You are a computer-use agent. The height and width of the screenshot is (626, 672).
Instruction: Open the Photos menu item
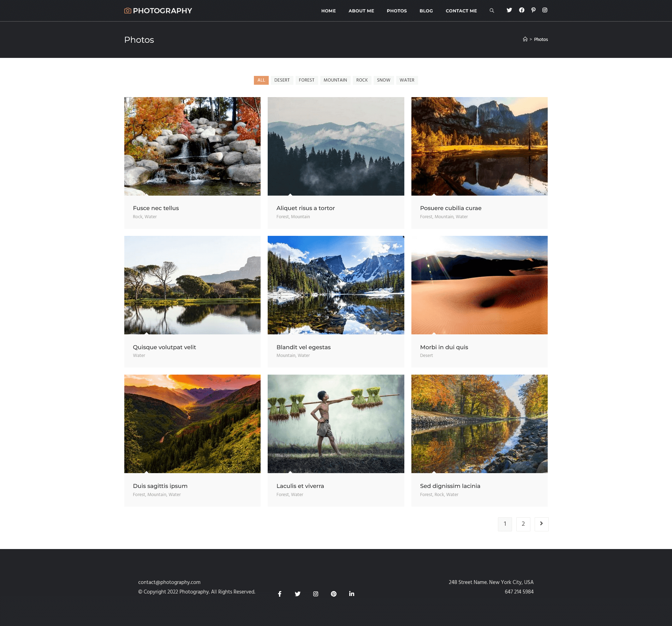click(x=397, y=11)
